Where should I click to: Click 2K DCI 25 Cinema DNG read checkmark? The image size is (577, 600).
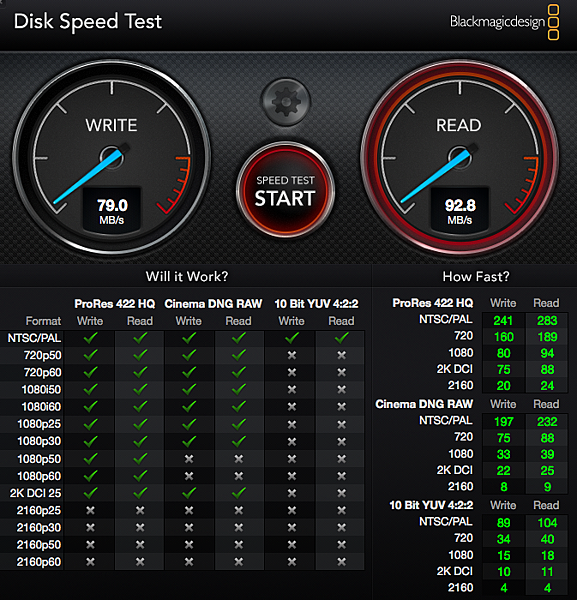239,493
